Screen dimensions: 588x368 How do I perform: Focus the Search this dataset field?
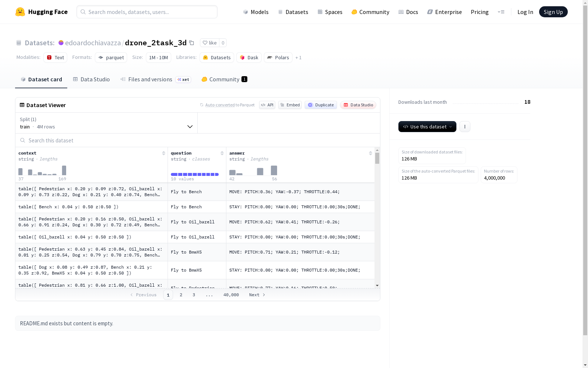click(198, 140)
